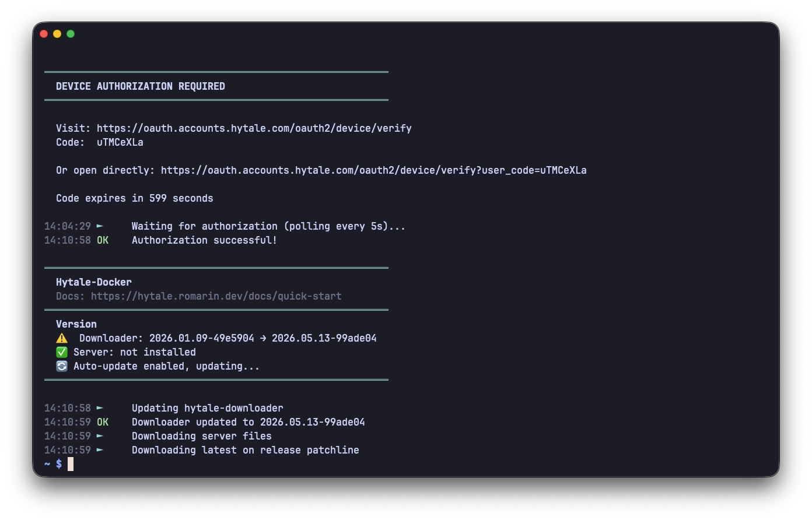
Task: Click the arrow icon beside Waiting for authorization
Action: [x=100, y=226]
